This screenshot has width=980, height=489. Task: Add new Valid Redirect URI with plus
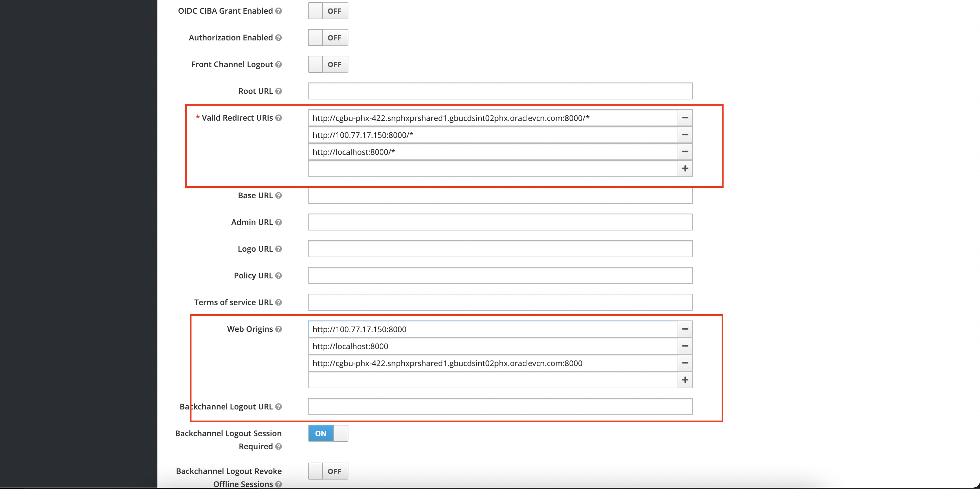(685, 169)
